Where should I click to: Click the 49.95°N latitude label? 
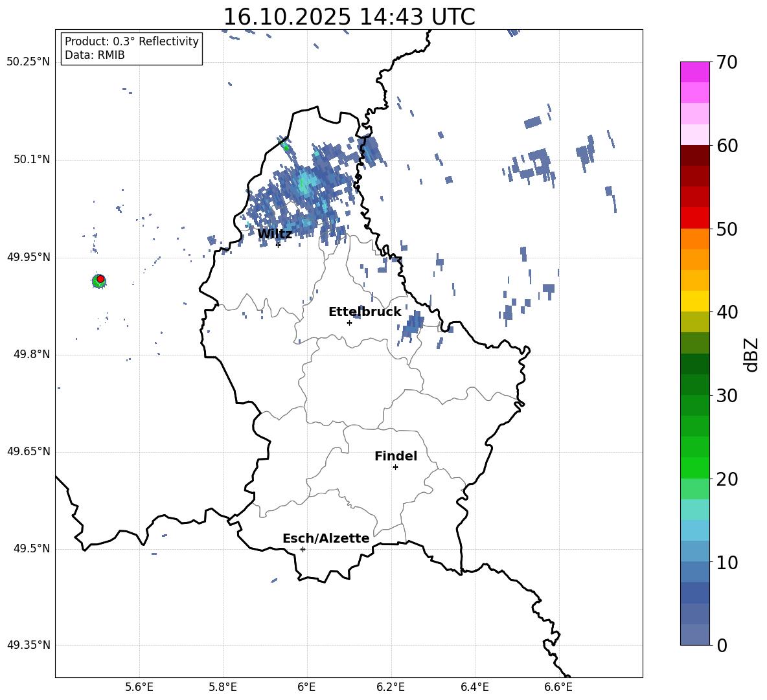(x=29, y=257)
